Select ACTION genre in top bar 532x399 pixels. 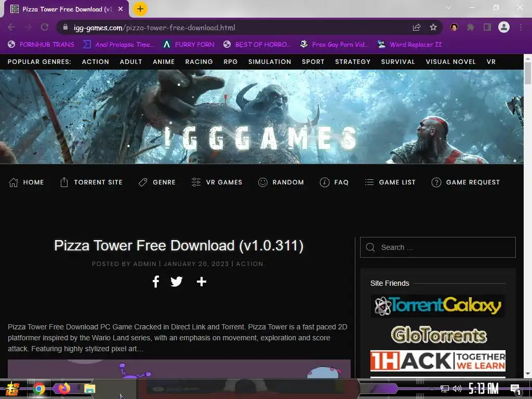coord(96,62)
